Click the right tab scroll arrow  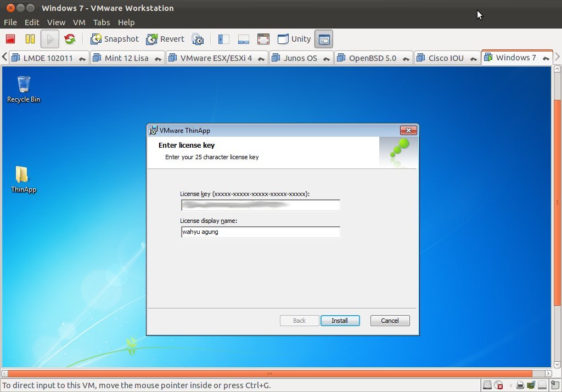click(x=558, y=57)
